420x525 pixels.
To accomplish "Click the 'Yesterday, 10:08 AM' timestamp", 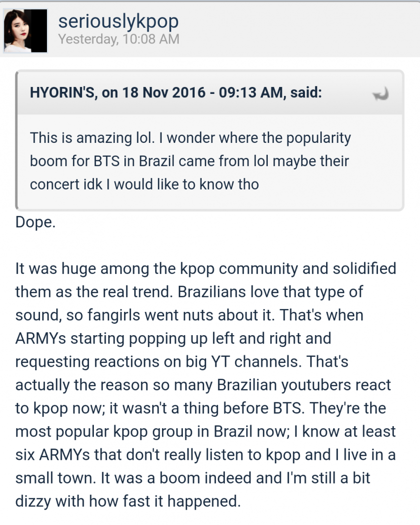I will [x=119, y=39].
